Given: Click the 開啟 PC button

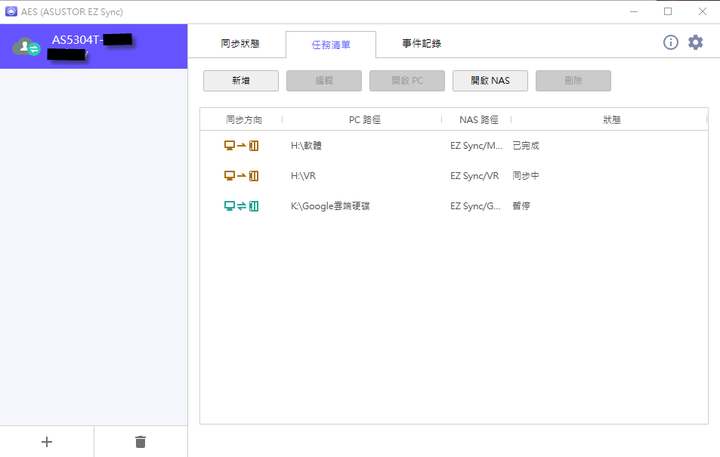Looking at the screenshot, I should click(x=407, y=81).
